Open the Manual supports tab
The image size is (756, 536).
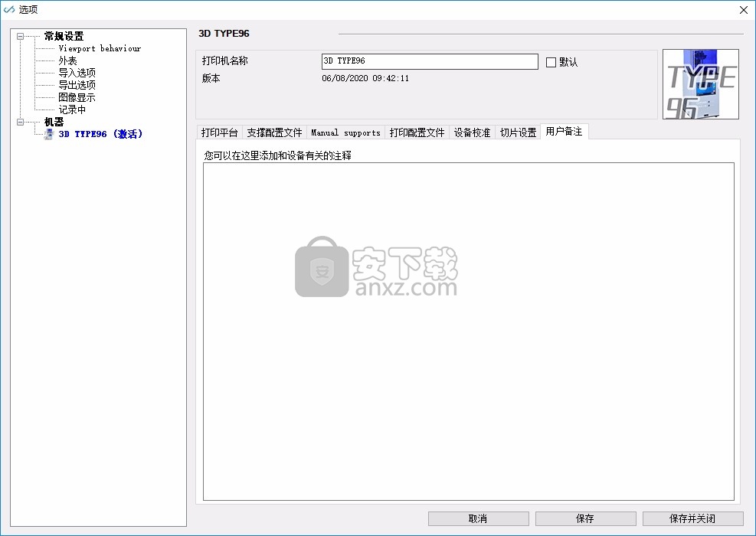(345, 132)
